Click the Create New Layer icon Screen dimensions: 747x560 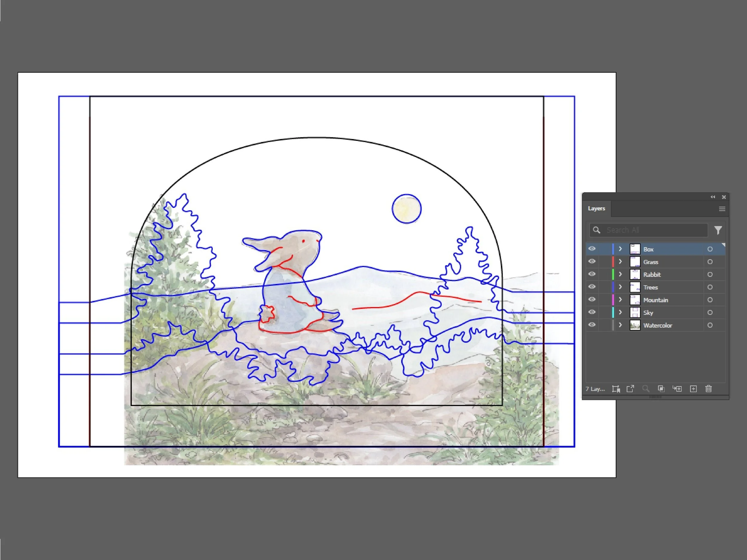click(693, 389)
